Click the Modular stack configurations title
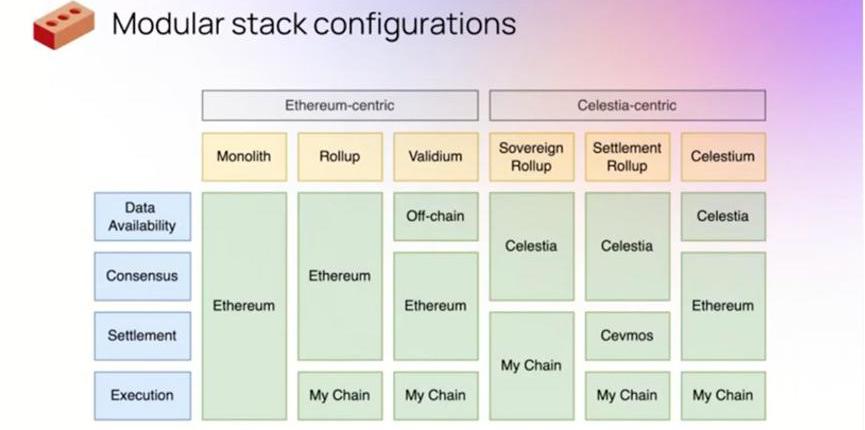 coord(314,24)
